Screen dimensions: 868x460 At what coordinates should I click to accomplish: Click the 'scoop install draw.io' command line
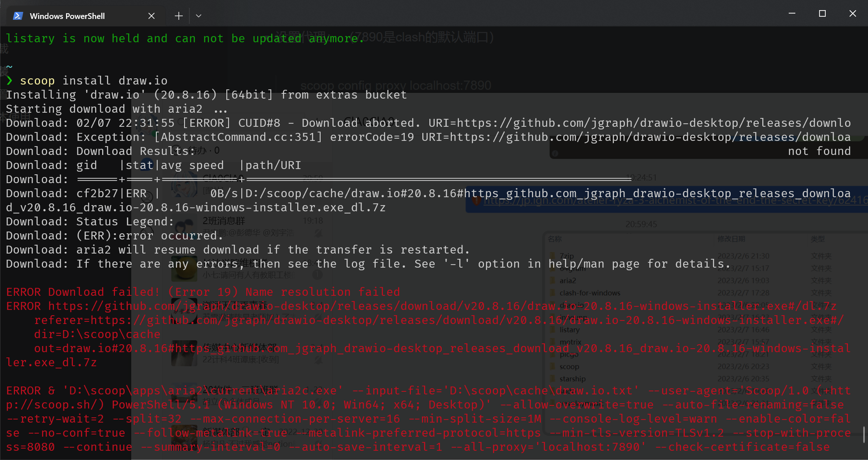(94, 81)
